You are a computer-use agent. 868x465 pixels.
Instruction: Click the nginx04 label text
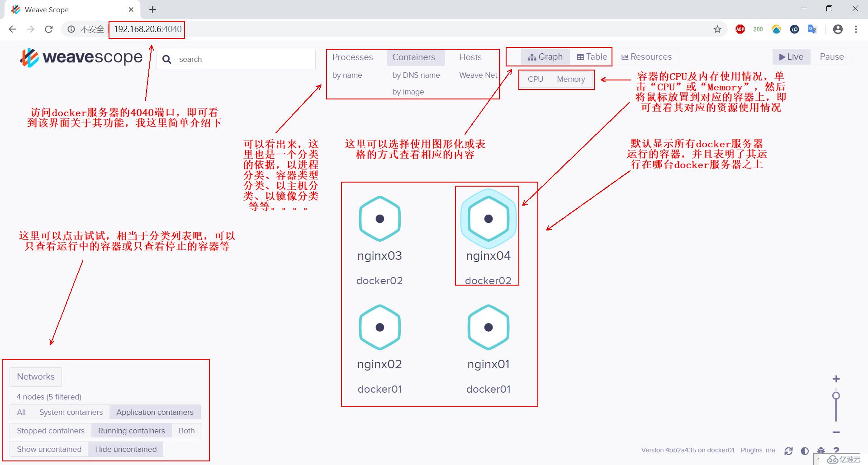(488, 256)
